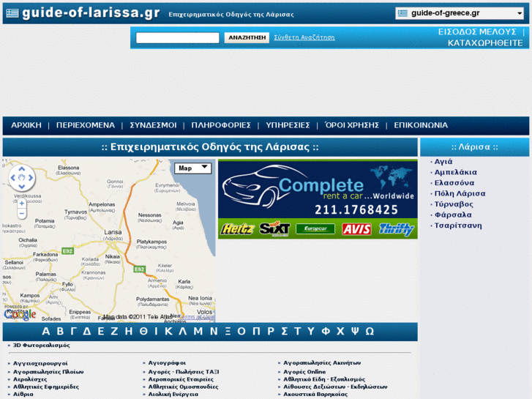Open the Αγοραπωλησίες Πλοίων category
This screenshot has height=399, width=532.
(x=48, y=372)
